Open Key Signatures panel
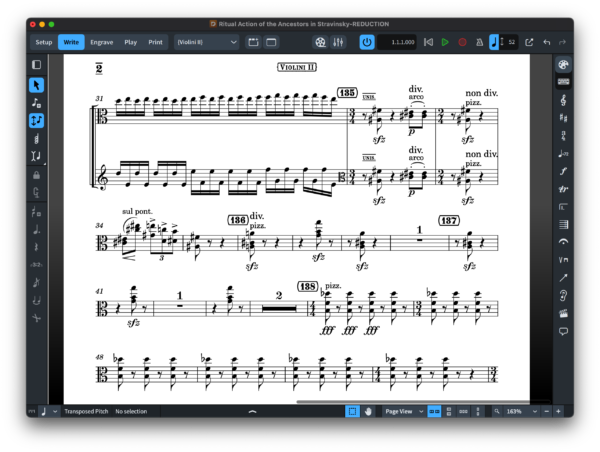This screenshot has width=600, height=452. click(563, 118)
